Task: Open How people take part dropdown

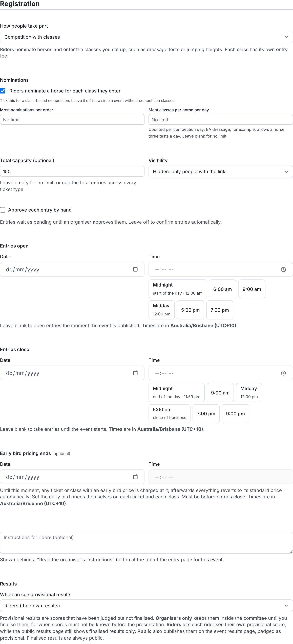Action: coord(146,37)
